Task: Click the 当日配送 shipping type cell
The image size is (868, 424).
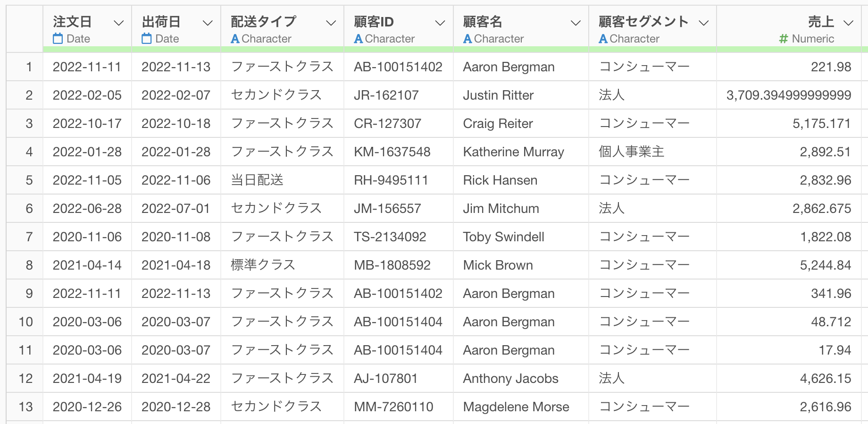Action: click(x=282, y=180)
